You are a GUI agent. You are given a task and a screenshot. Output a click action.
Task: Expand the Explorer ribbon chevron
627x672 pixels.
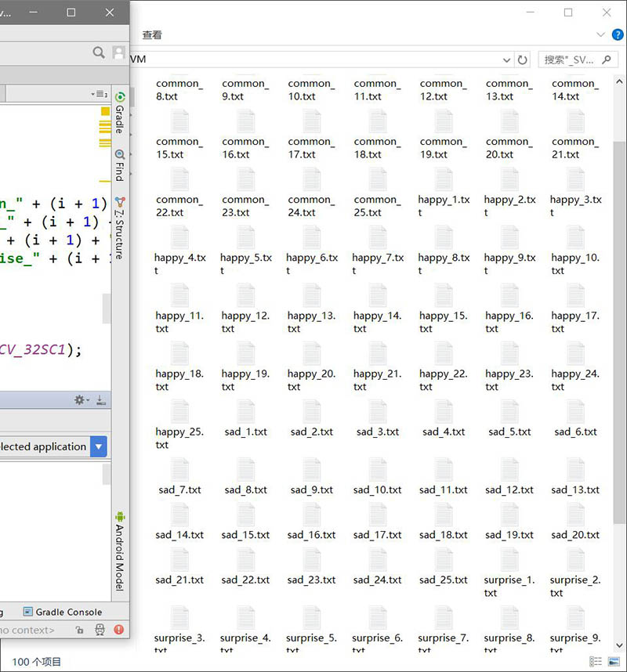coord(601,34)
